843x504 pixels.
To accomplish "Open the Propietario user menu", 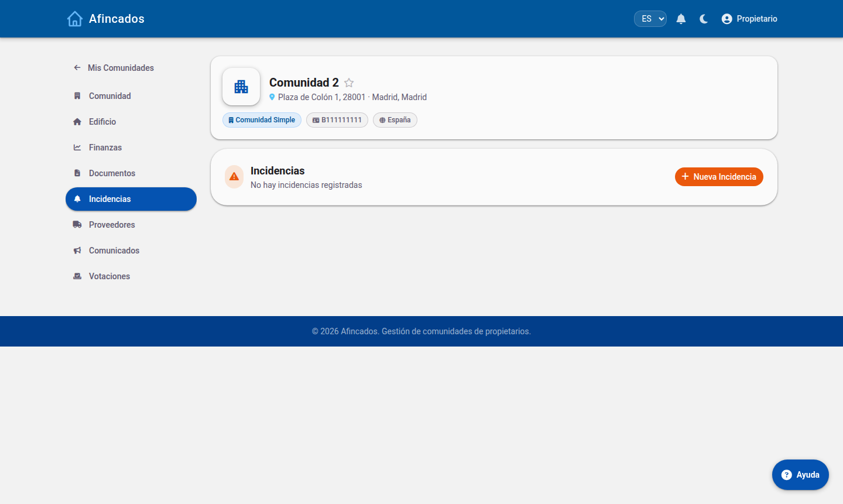I will point(749,19).
